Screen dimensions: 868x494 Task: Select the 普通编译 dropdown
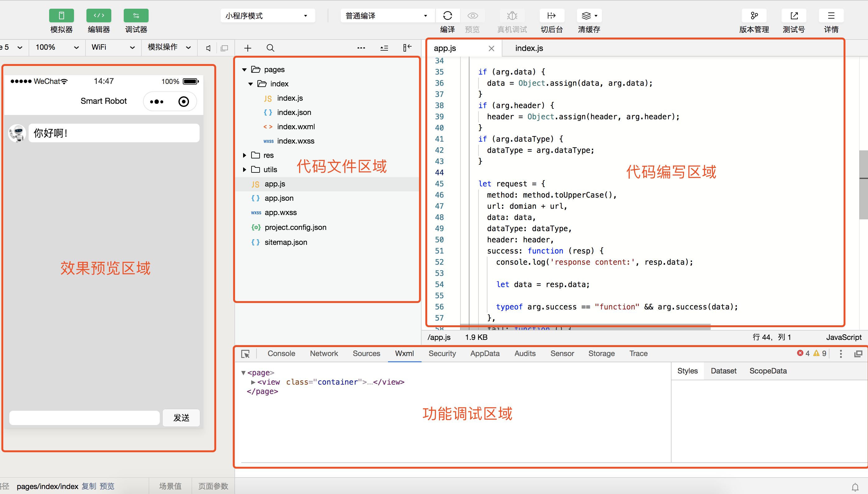pyautogui.click(x=384, y=15)
